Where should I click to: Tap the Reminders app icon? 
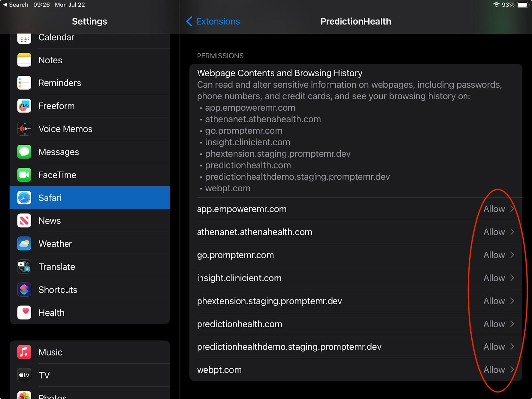24,83
